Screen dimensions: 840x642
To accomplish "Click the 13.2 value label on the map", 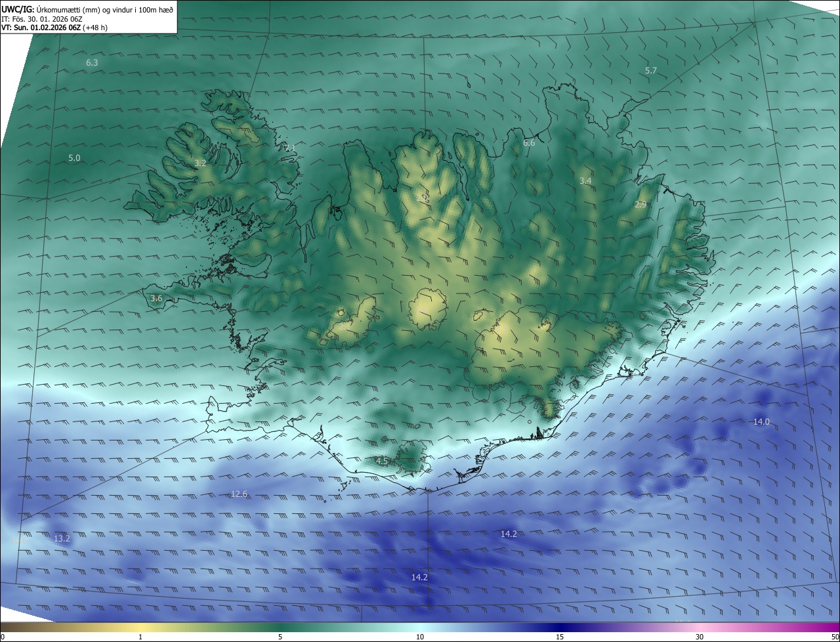I will (62, 538).
